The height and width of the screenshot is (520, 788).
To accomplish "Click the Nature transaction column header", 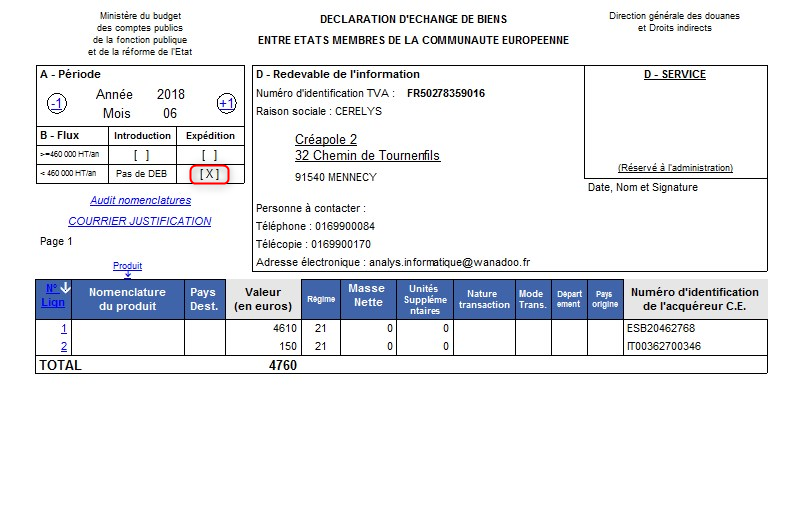I will coord(484,299).
